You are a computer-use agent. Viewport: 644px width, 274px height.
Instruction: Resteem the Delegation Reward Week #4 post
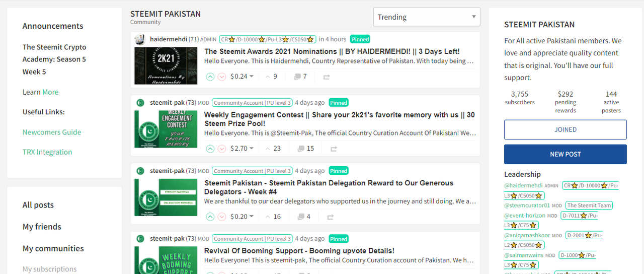330,217
